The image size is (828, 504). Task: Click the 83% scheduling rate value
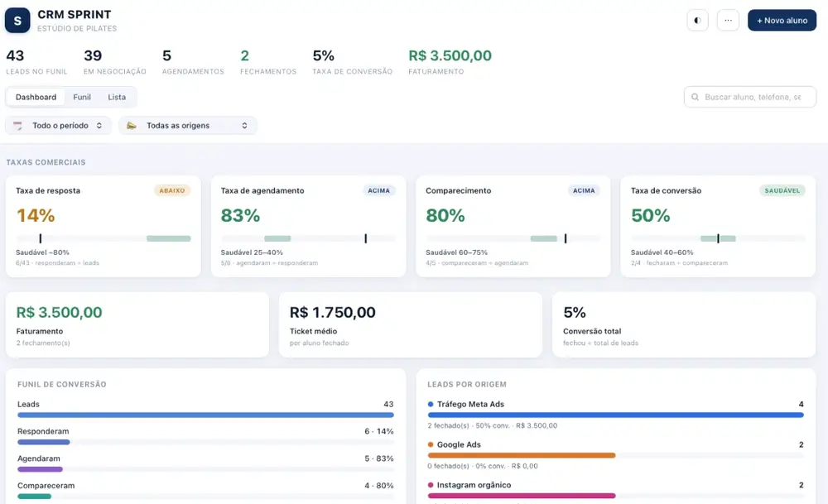click(x=240, y=215)
